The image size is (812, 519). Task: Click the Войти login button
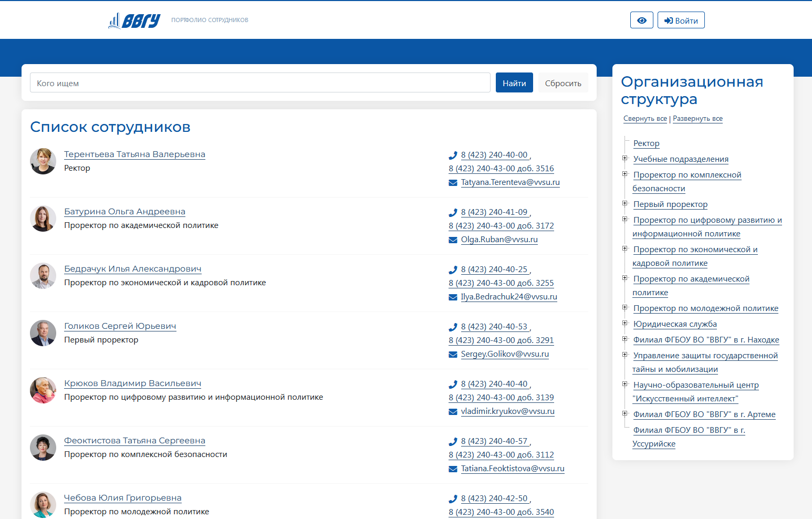point(681,20)
